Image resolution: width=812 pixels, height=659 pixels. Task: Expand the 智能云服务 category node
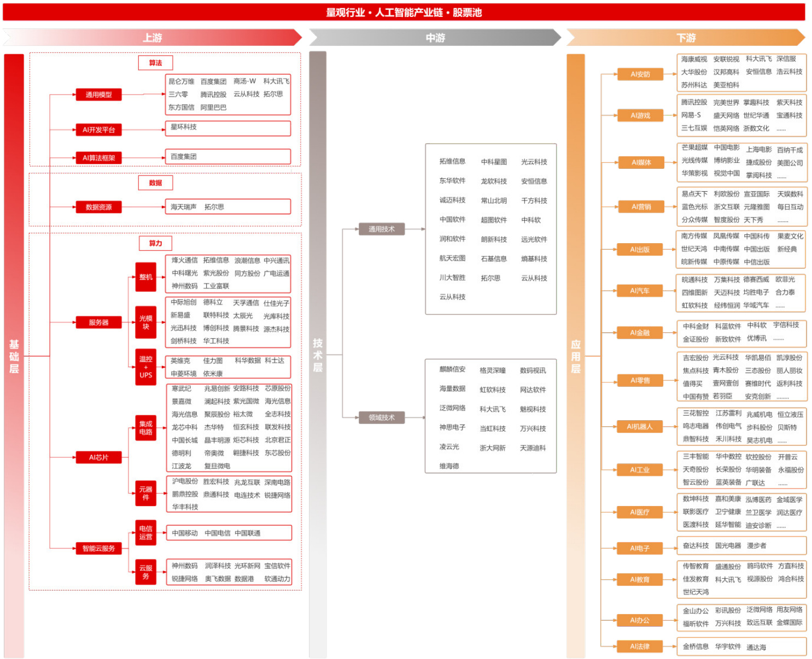pyautogui.click(x=98, y=548)
